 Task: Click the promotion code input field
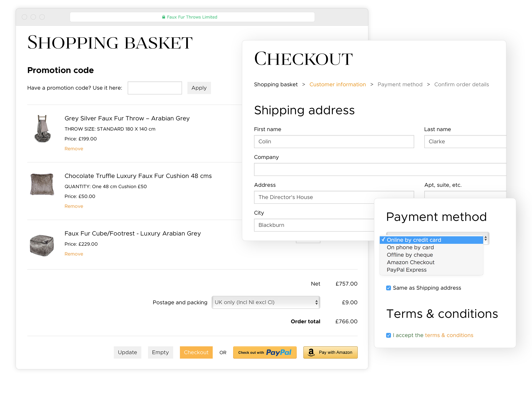click(154, 88)
